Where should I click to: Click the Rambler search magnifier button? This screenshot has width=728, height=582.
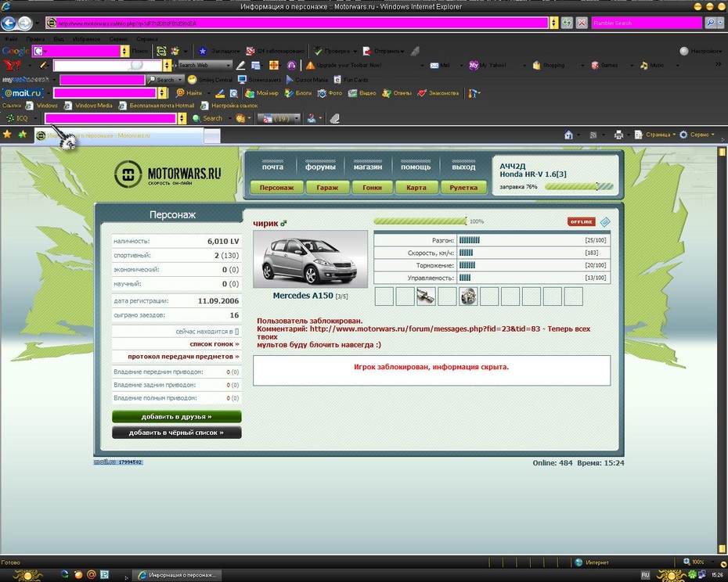(710, 23)
